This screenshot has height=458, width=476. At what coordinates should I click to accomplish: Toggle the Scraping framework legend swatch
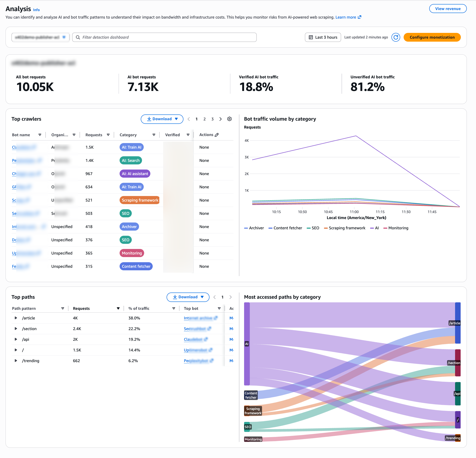pyautogui.click(x=326, y=228)
